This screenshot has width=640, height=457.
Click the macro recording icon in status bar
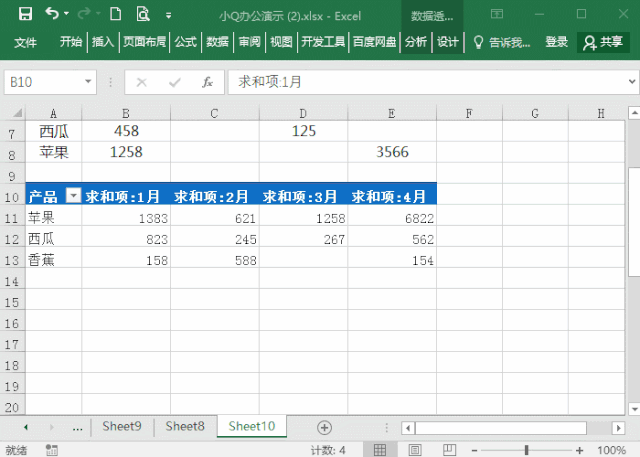(x=52, y=450)
